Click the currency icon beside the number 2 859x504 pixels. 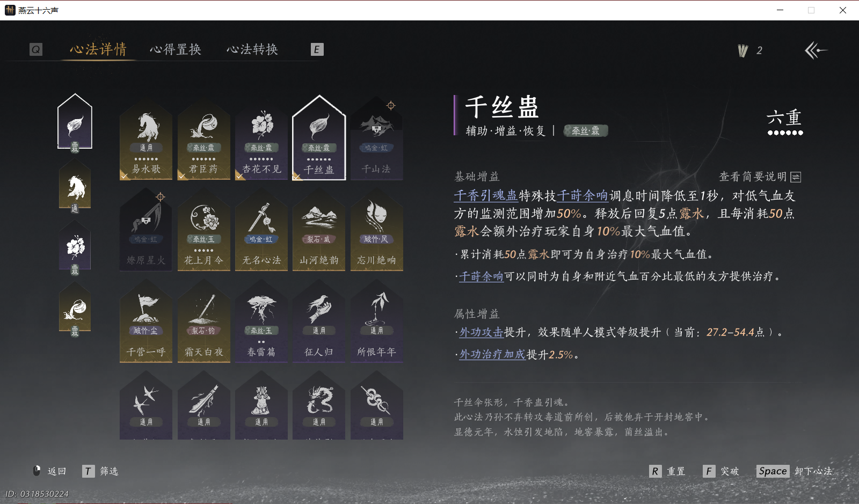tap(743, 50)
